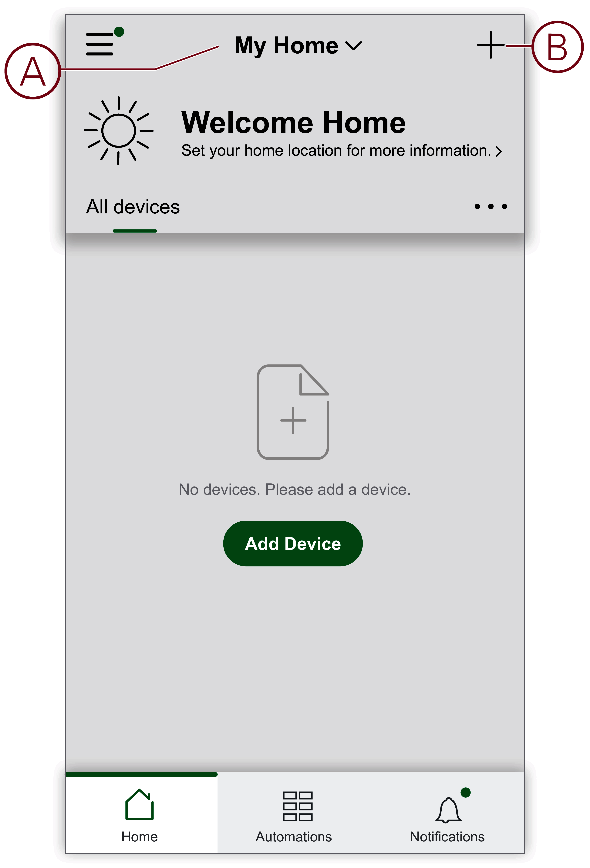Image resolution: width=590 pixels, height=868 pixels.
Task: Select the Notifications tab label
Action: (447, 837)
